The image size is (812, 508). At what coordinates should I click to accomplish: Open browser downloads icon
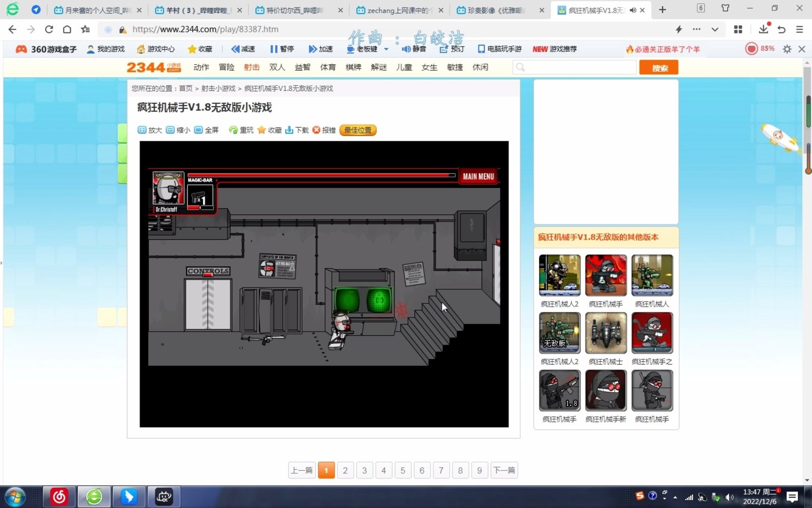[x=764, y=29]
